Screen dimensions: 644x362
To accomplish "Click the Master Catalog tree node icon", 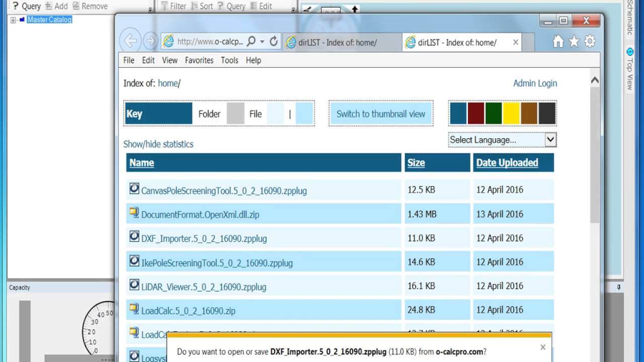I will click(22, 20).
